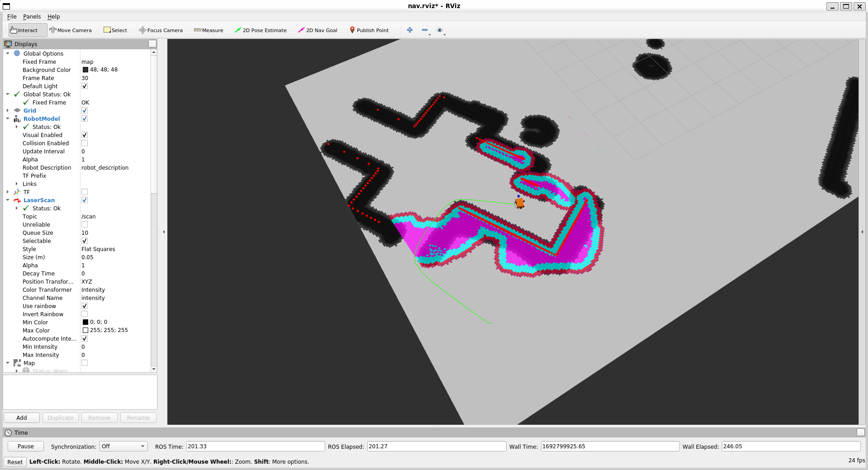Click the Topic value /scan

point(89,216)
